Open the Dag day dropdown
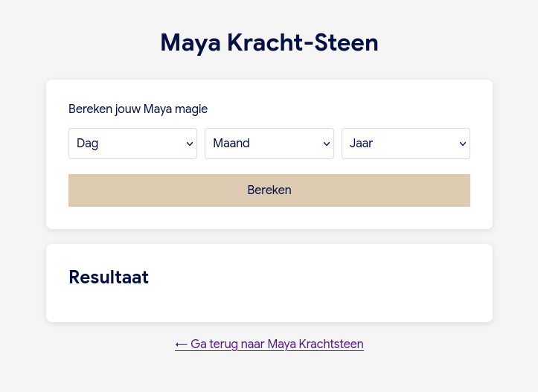Image resolution: width=538 pixels, height=392 pixels. click(132, 144)
